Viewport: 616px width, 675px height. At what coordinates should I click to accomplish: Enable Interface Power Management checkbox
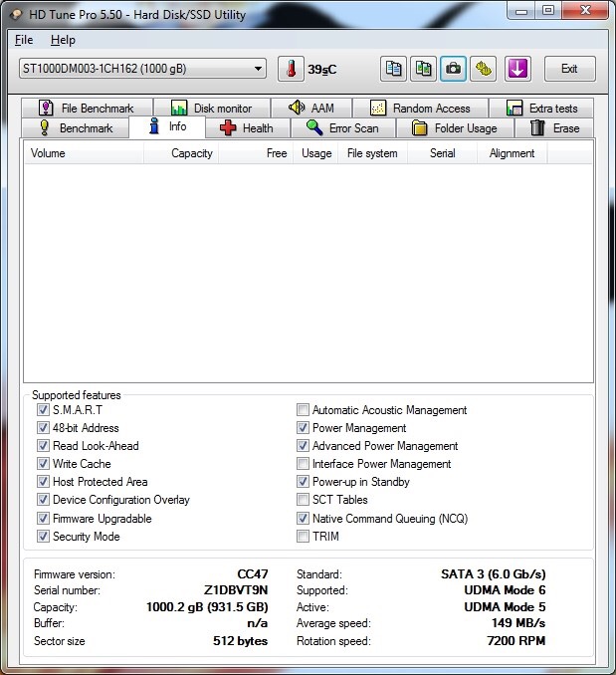coord(303,464)
